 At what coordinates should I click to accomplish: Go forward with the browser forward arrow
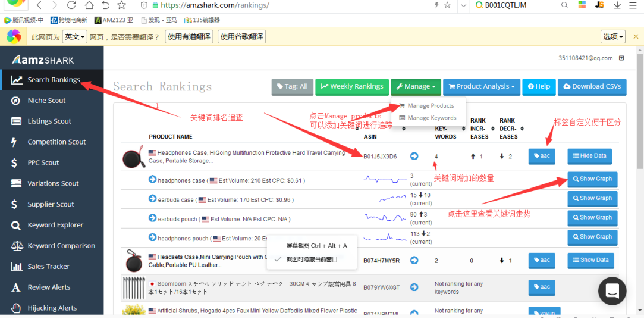(55, 5)
